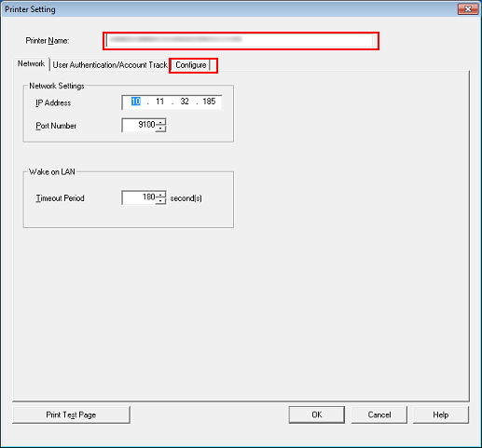Click the Network Settings group title
Screen dimensions: 482x448
(x=57, y=86)
